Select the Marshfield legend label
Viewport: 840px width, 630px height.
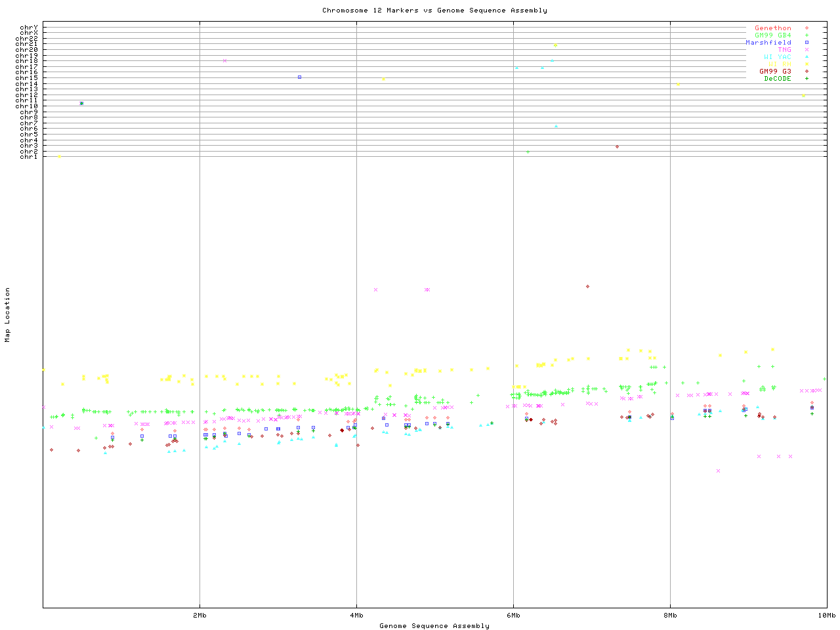point(768,43)
